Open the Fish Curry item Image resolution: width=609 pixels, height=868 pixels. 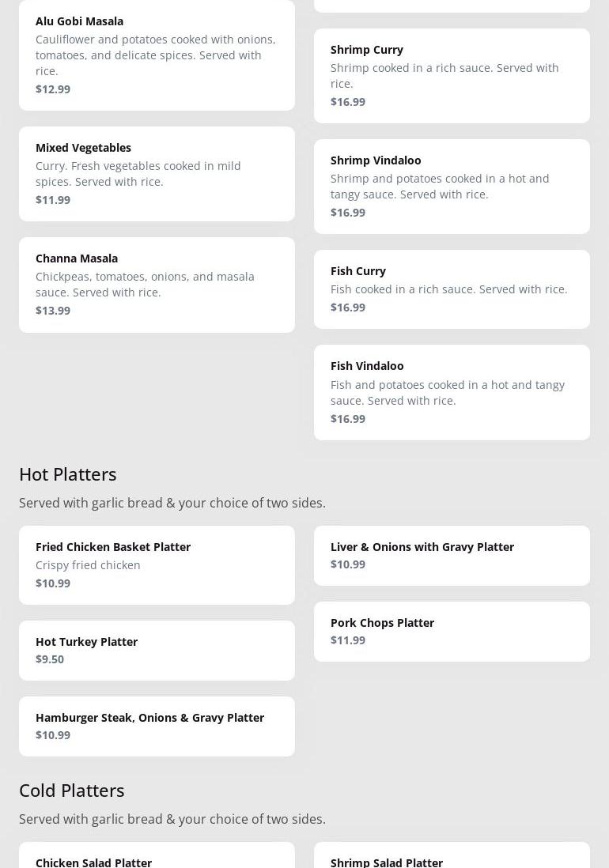(x=452, y=289)
